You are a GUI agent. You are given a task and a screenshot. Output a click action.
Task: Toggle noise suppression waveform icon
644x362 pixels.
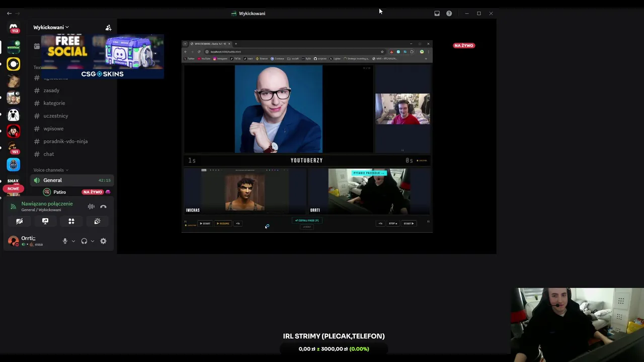tap(91, 207)
